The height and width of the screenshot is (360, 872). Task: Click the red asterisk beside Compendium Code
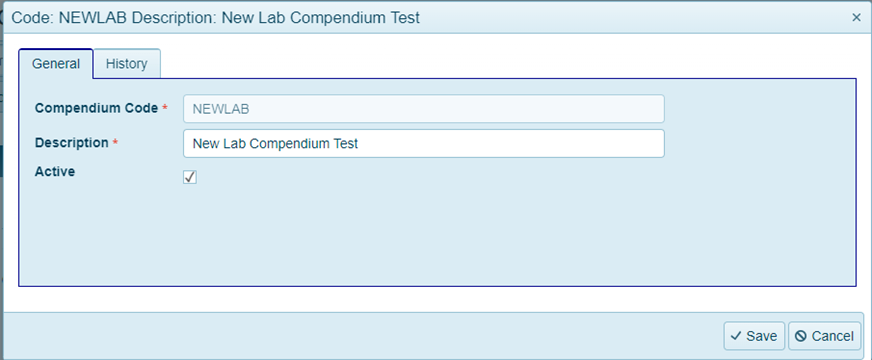[165, 108]
